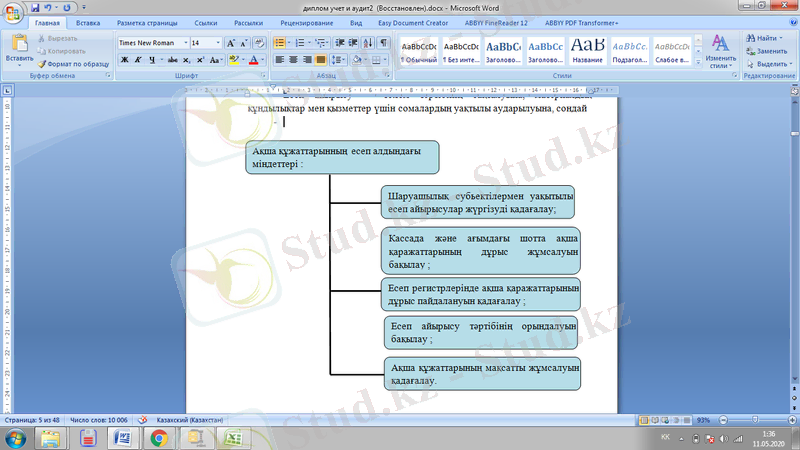The image size is (800, 450).
Task: Toggle bold formatting (Ж)
Action: (124, 60)
